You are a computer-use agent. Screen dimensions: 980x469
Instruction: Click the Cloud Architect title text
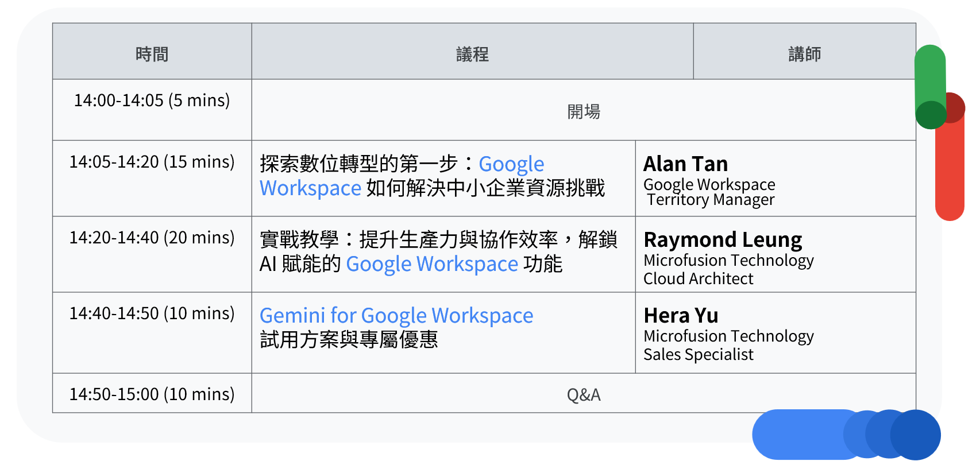click(x=698, y=279)
